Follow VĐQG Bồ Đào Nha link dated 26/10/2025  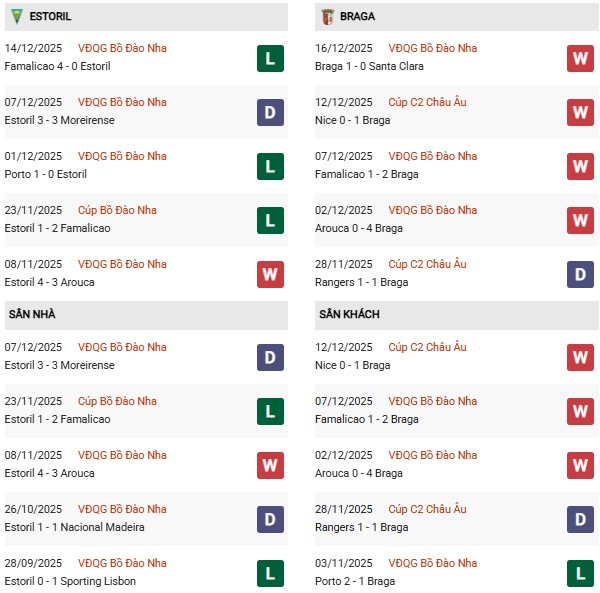pyautogui.click(x=122, y=509)
